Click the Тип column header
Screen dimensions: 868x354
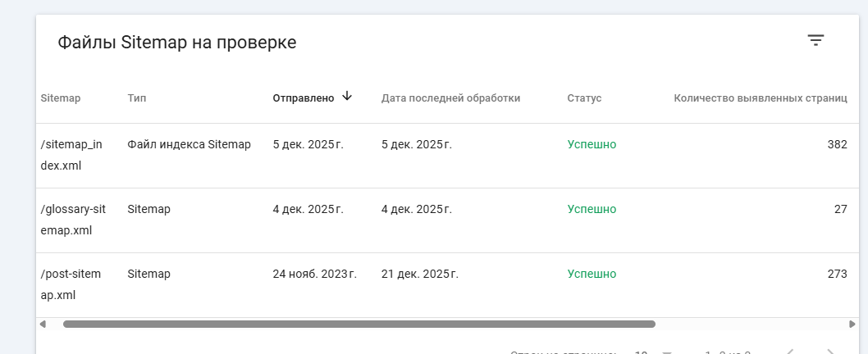point(137,98)
